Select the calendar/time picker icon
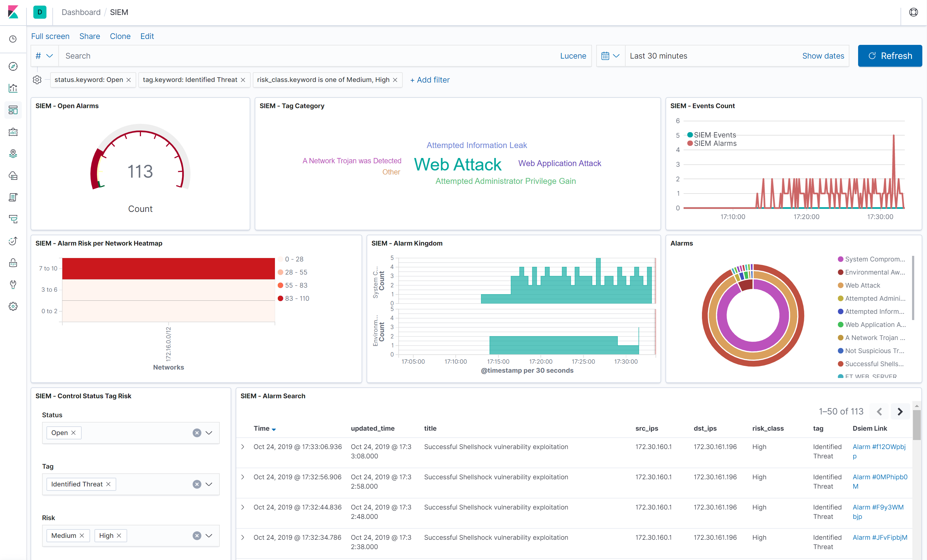The width and height of the screenshot is (927, 560). pyautogui.click(x=605, y=55)
